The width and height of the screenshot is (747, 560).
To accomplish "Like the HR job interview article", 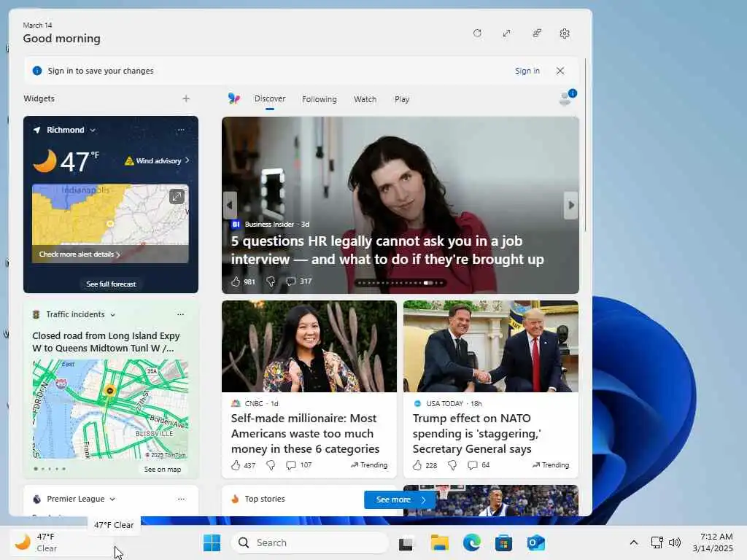I will [x=236, y=281].
